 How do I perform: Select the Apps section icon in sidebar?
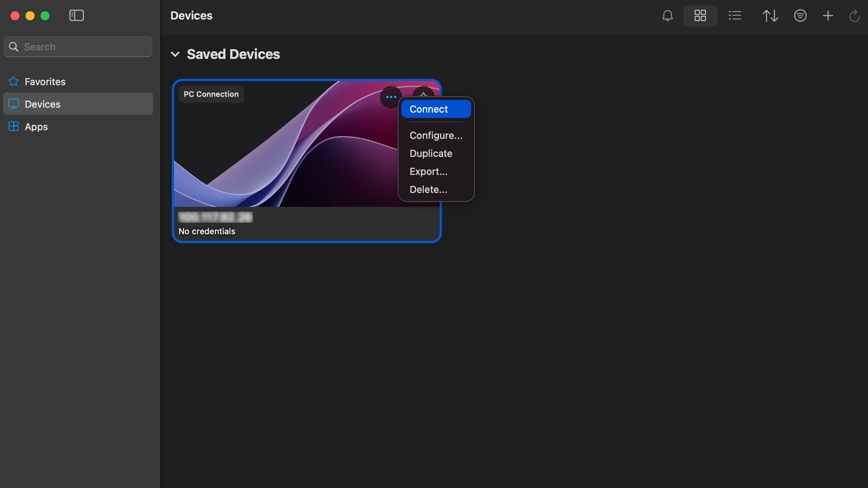[x=13, y=126]
